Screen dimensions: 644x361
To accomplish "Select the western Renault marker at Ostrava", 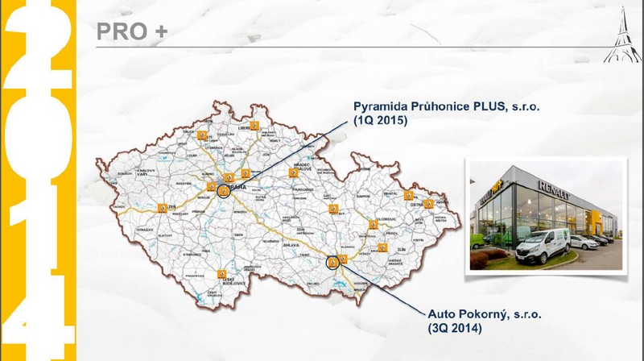I will tap(408, 195).
